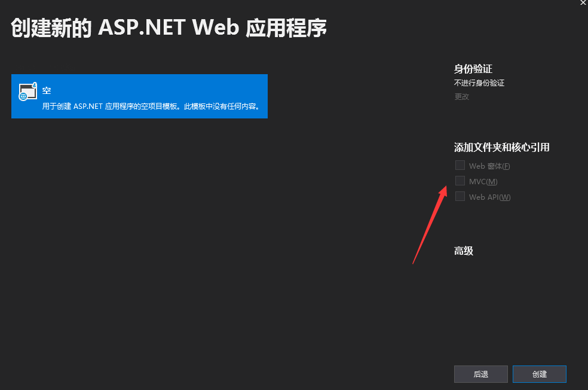588x390 pixels.
Task: Click the 创建新的 ASP.NET Web 应用程序 title
Action: [169, 28]
